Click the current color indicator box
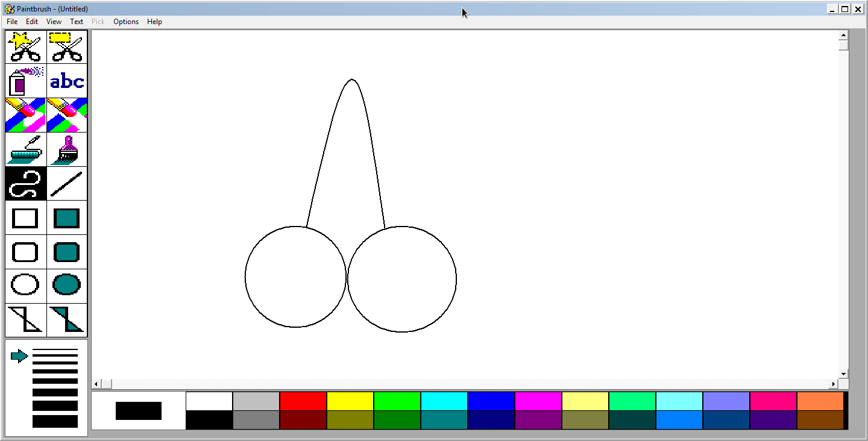 [139, 411]
